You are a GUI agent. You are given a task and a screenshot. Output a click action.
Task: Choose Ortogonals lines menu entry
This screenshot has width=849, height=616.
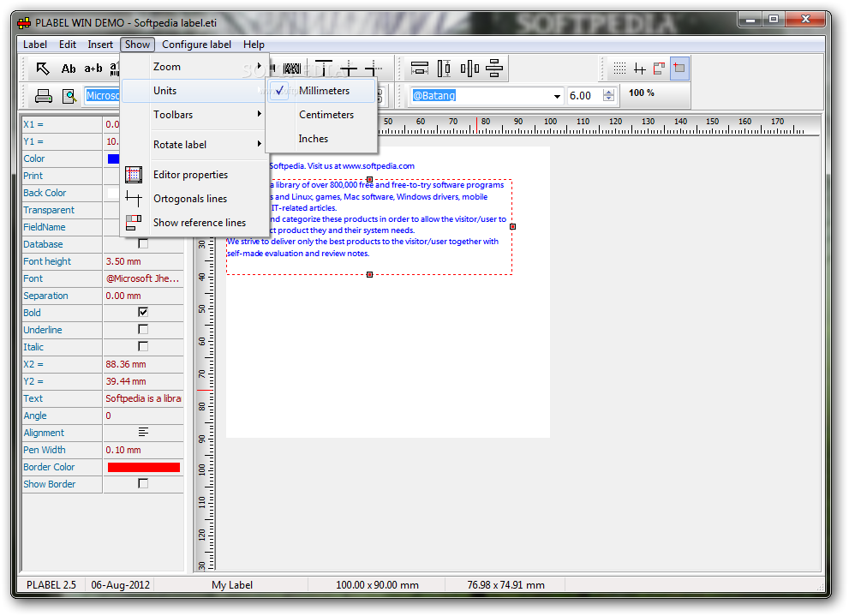(x=194, y=199)
